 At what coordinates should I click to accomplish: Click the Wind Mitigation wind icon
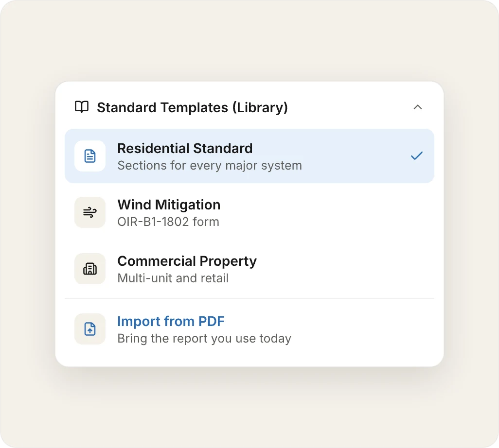tap(90, 212)
